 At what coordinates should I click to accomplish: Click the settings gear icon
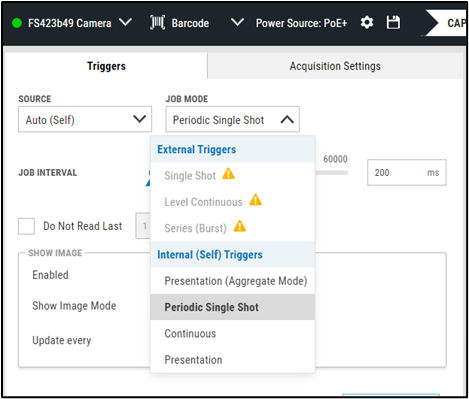pos(367,23)
